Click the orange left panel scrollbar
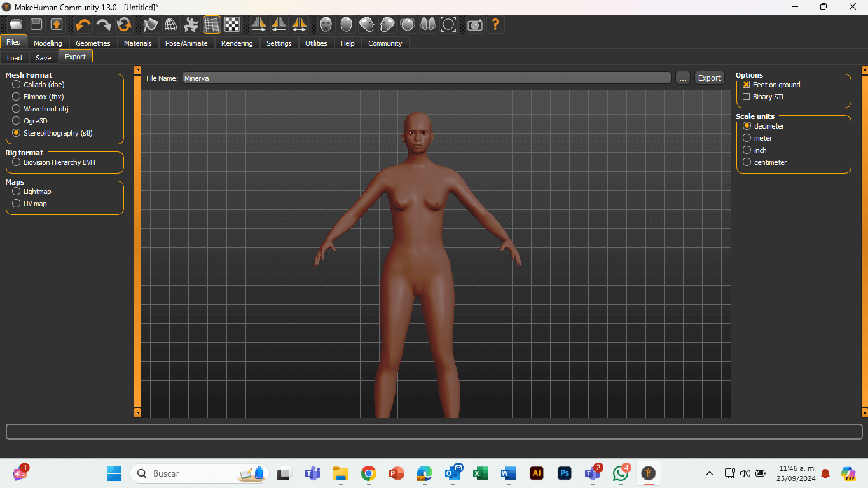Image resolution: width=868 pixels, height=488 pixels. click(x=137, y=241)
